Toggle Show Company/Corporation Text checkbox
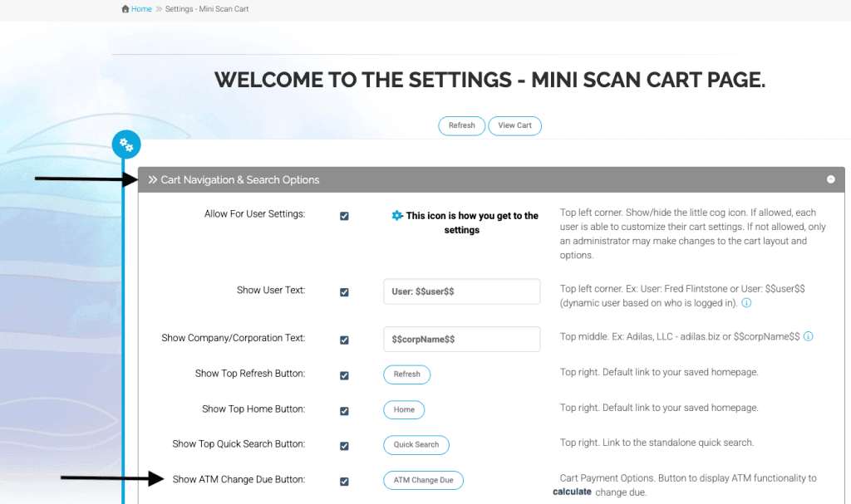Screen dimensions: 851x504 [x=344, y=340]
